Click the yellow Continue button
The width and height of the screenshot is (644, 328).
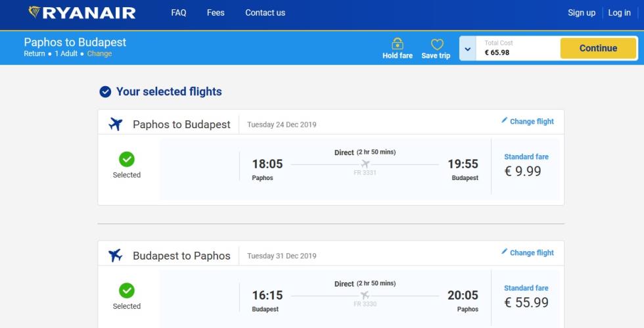tap(598, 48)
